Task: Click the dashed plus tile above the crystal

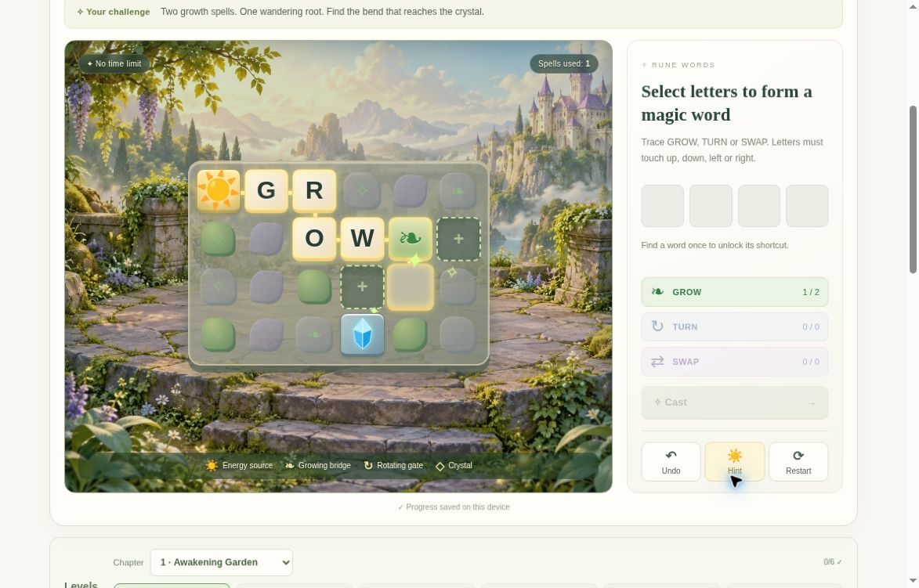Action: (x=362, y=287)
